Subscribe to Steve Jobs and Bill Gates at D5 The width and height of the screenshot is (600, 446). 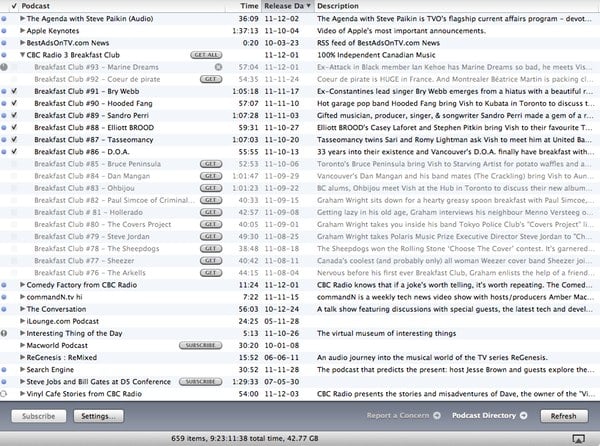(x=201, y=382)
